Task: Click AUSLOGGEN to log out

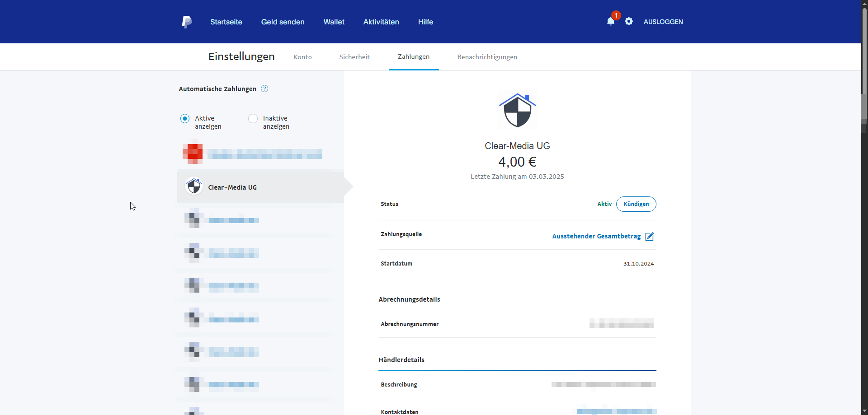Action: tap(663, 22)
